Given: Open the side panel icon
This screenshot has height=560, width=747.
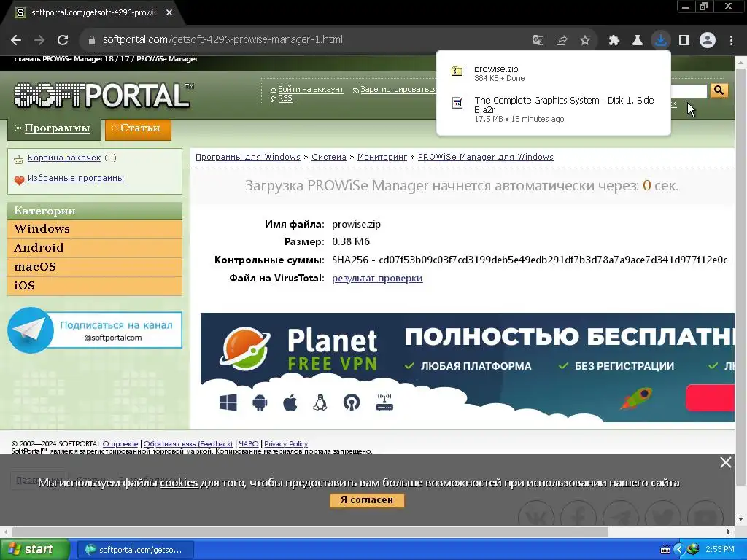Looking at the screenshot, I should pyautogui.click(x=684, y=41).
